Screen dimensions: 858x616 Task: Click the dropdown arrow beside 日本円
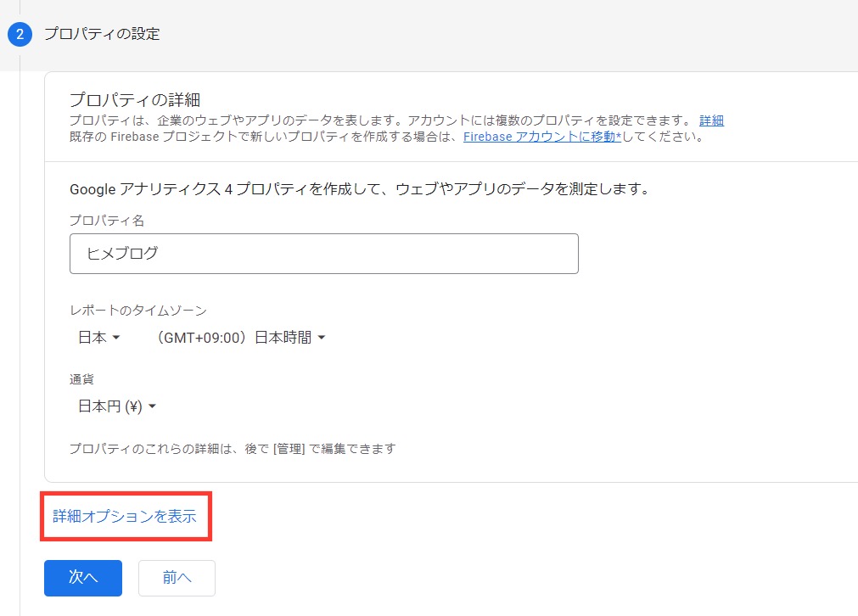[x=152, y=406]
